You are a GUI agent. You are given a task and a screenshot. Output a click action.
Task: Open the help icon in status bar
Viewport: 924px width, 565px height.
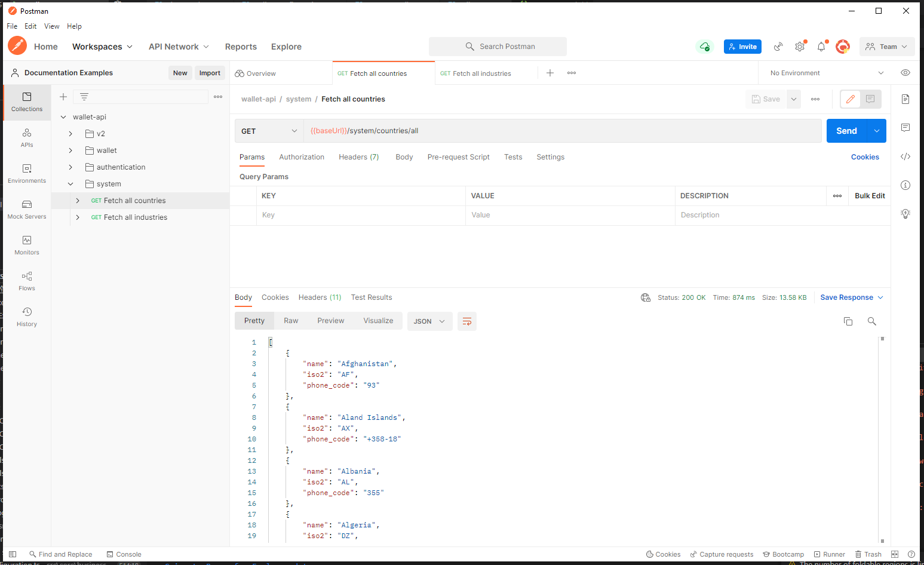tap(911, 554)
